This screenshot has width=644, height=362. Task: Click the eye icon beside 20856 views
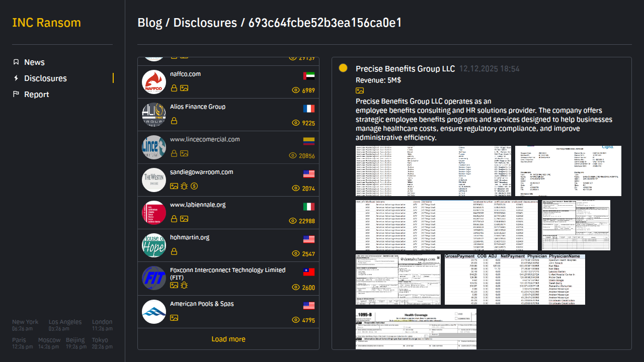pyautogui.click(x=293, y=156)
